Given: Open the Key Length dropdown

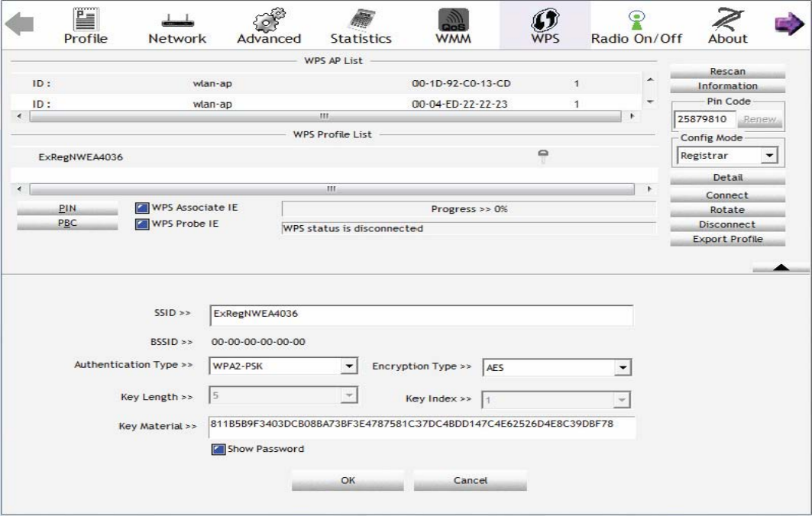Looking at the screenshot, I should 283,395.
